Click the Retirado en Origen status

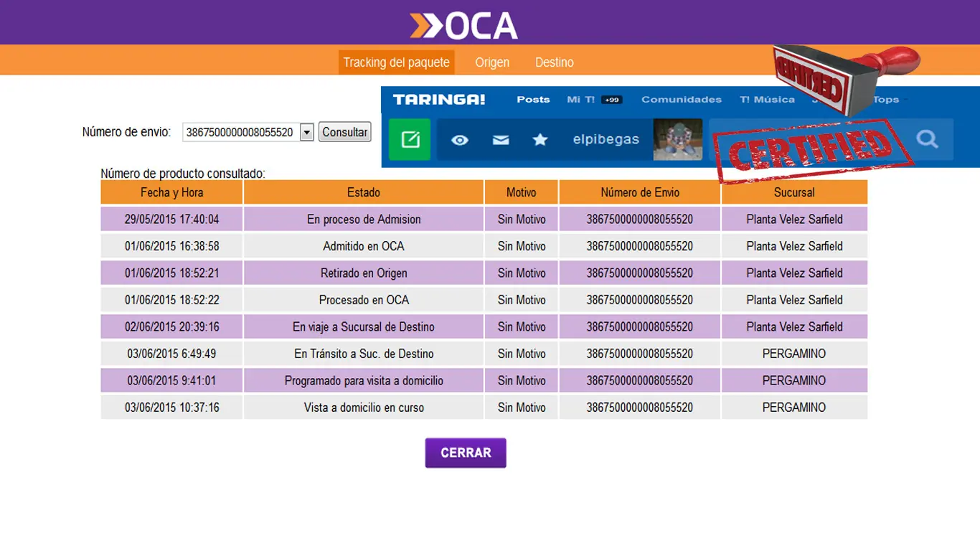pos(364,273)
